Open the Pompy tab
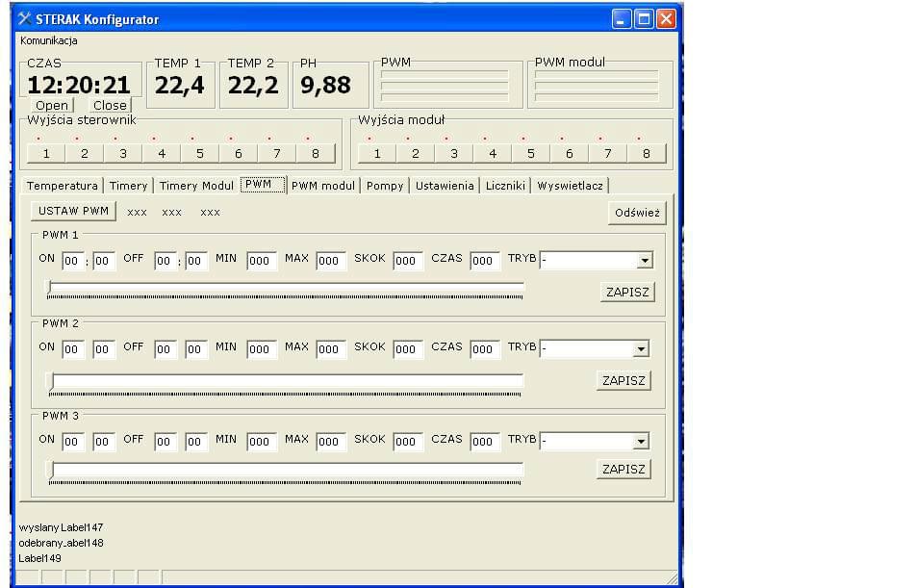This screenshot has width=916, height=588. pyautogui.click(x=386, y=186)
